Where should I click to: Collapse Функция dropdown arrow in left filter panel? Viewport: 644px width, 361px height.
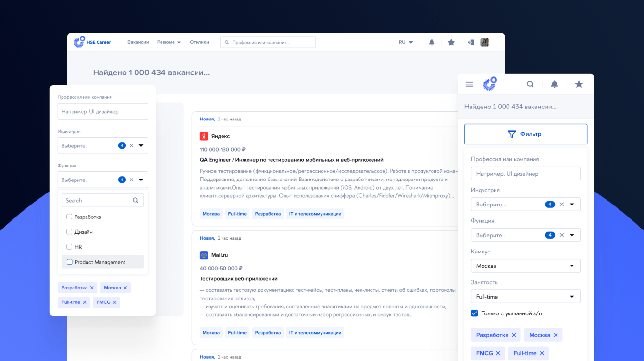[x=141, y=180]
